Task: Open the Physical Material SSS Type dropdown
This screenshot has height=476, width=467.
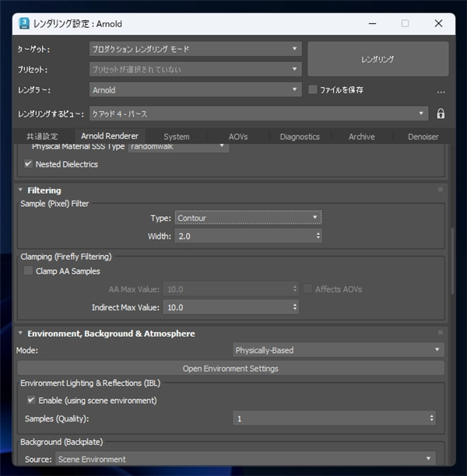Action: coord(178,147)
